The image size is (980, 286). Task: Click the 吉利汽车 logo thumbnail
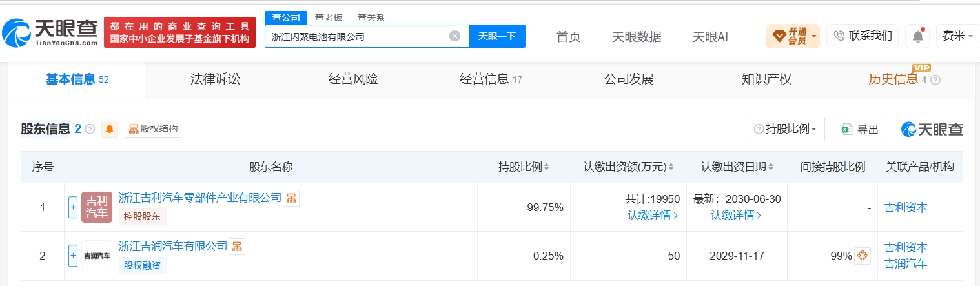[97, 207]
